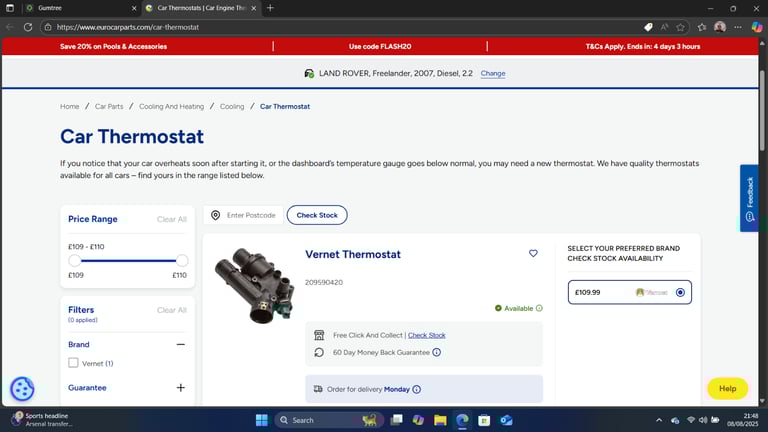Screen dimensions: 768x432
Task: Click Use code FLASH20 banner text
Action: pos(380,47)
